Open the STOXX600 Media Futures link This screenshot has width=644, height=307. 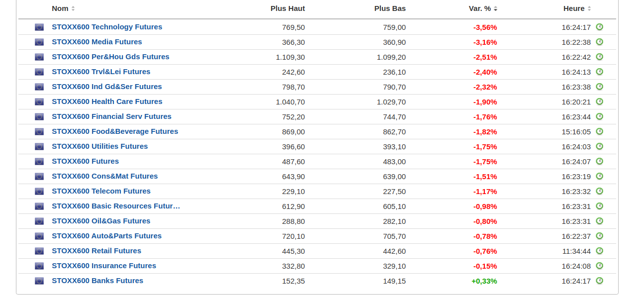[97, 42]
